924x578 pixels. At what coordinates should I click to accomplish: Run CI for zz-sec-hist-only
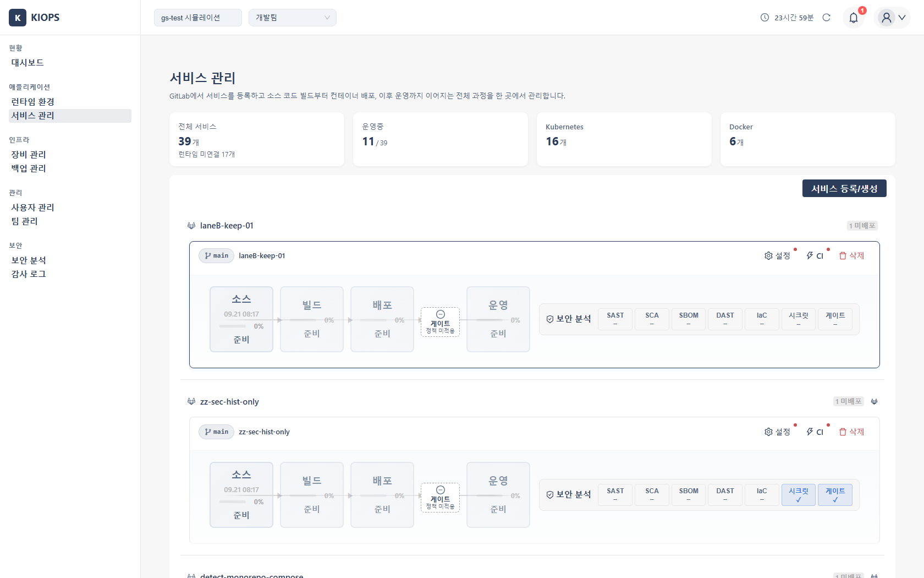point(815,432)
